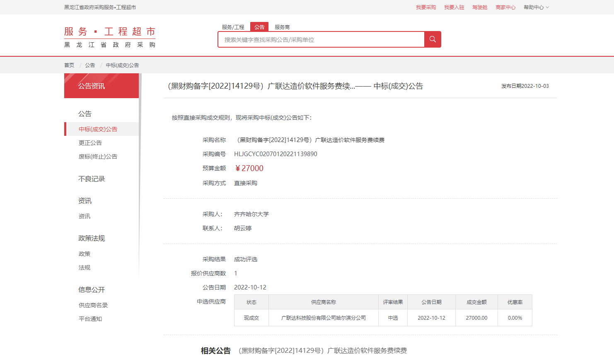Open 不良记录 sidebar section
Screen dimensions: 614x364
pos(92,179)
